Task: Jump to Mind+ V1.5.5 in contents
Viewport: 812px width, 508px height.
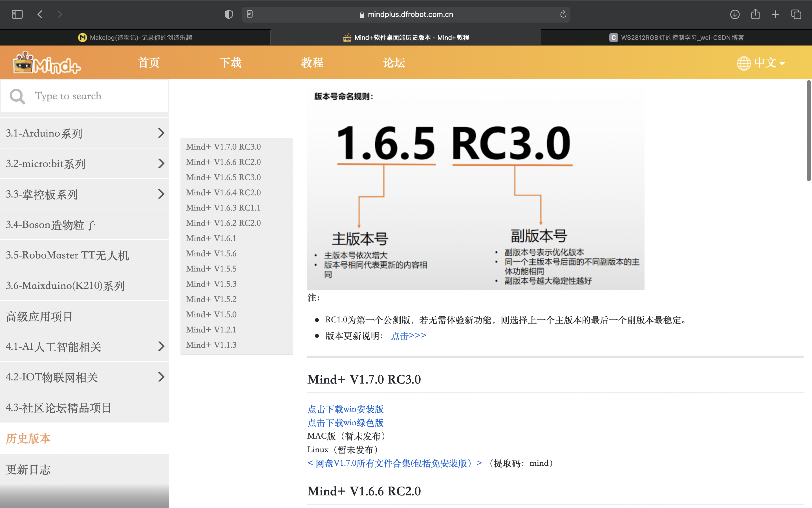Action: [211, 268]
